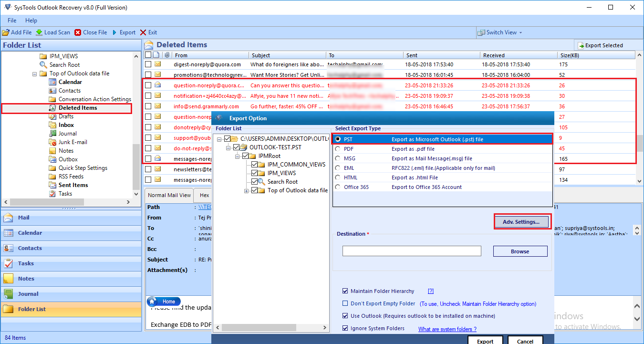
Task: Select the PDF export type radio button
Action: pyautogui.click(x=338, y=149)
